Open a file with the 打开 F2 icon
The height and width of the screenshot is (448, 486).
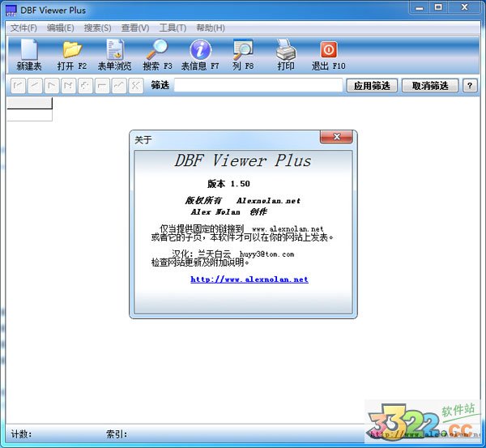pyautogui.click(x=72, y=49)
